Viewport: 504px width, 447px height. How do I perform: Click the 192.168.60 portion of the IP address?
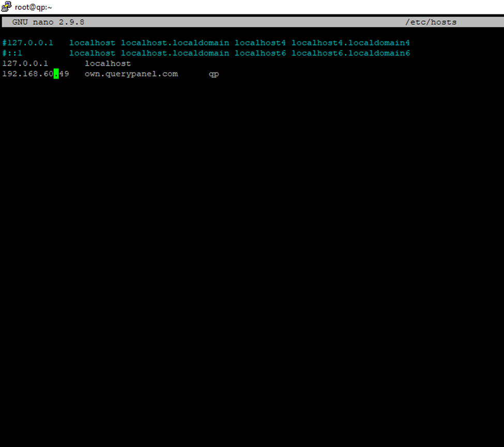click(x=27, y=74)
